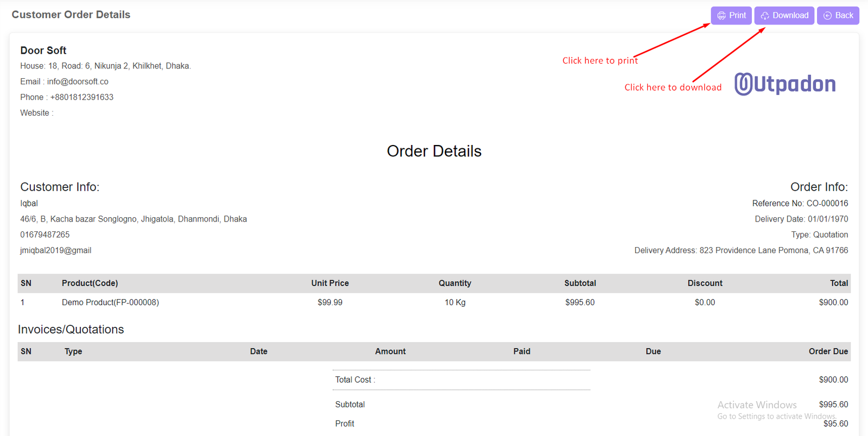This screenshot has width=868, height=436.
Task: Select the Demo Product(FP-000008) row entry
Action: pyautogui.click(x=110, y=302)
